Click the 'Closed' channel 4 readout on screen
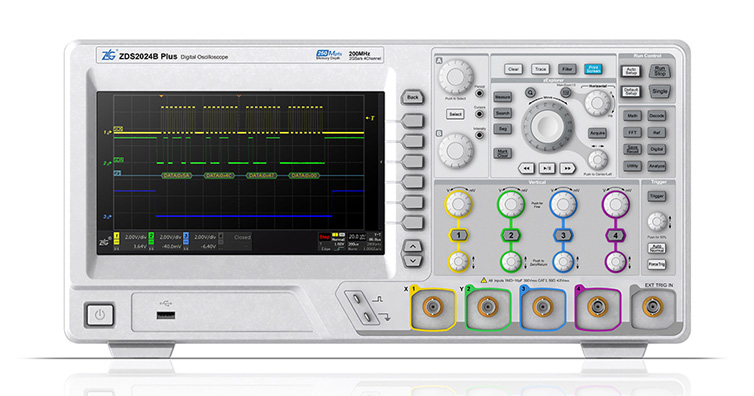The height and width of the screenshot is (396, 754). 242,237
